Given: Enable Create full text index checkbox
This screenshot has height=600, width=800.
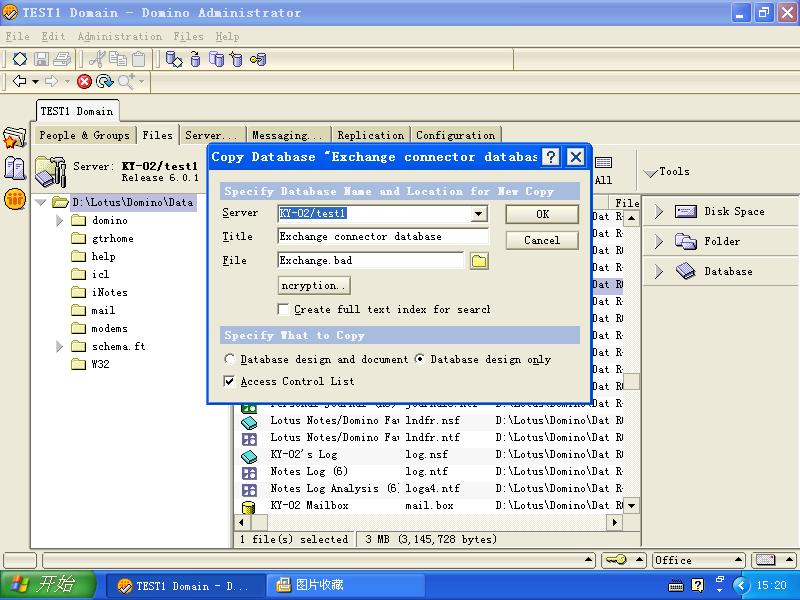Looking at the screenshot, I should 283,309.
